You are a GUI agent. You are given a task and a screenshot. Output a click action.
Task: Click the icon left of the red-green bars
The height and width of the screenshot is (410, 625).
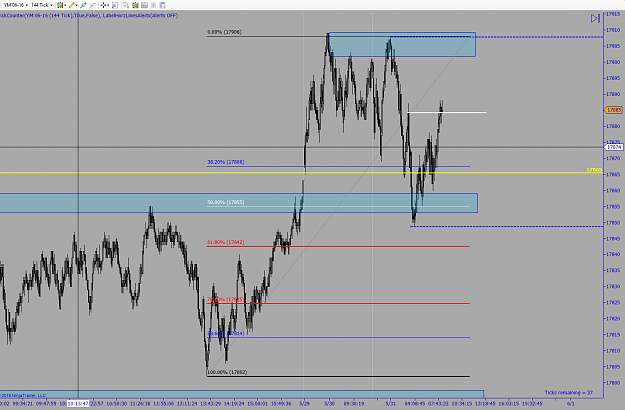[x=126, y=5]
